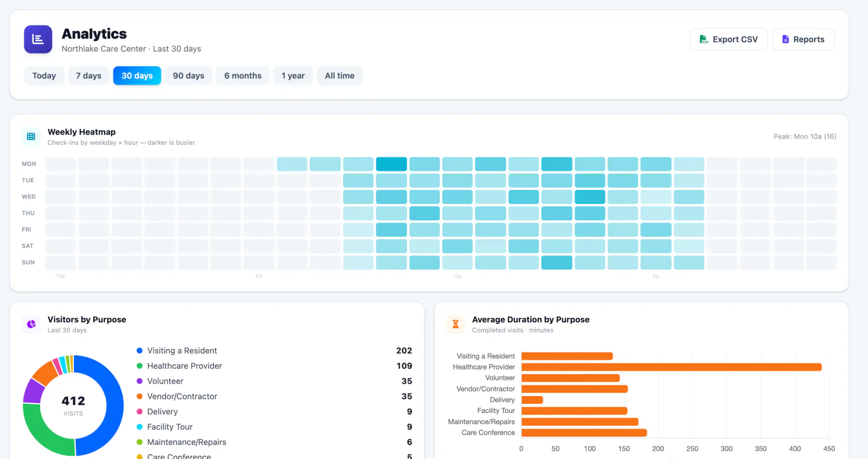Viewport: 868px width, 459px height.
Task: Click the 202 visits count
Action: click(x=404, y=350)
